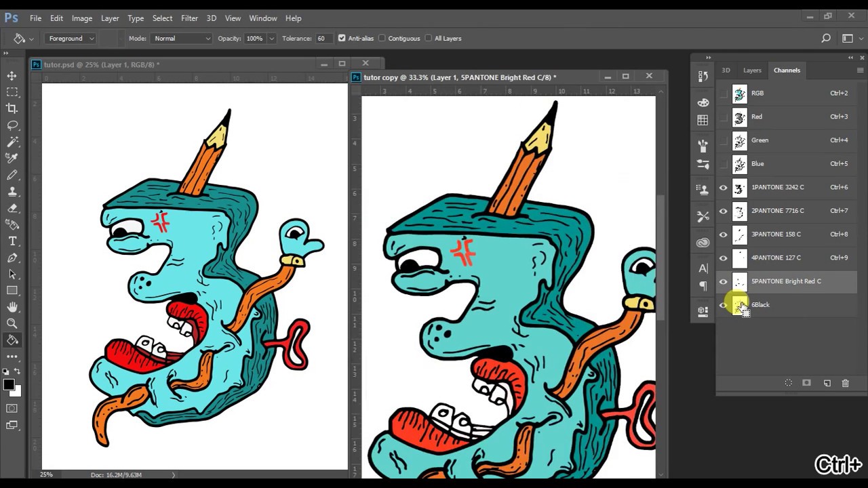
Task: Open Photoshop search magnifier icon
Action: (826, 39)
